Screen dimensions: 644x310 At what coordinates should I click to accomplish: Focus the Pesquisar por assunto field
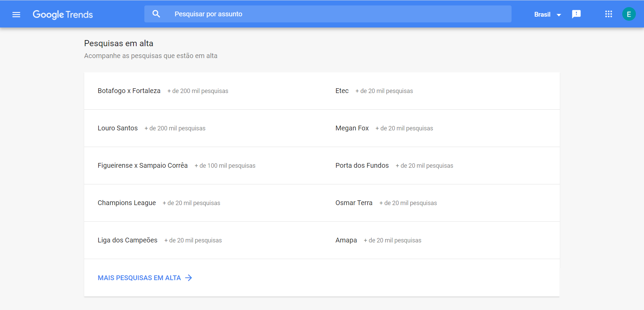tap(340, 14)
